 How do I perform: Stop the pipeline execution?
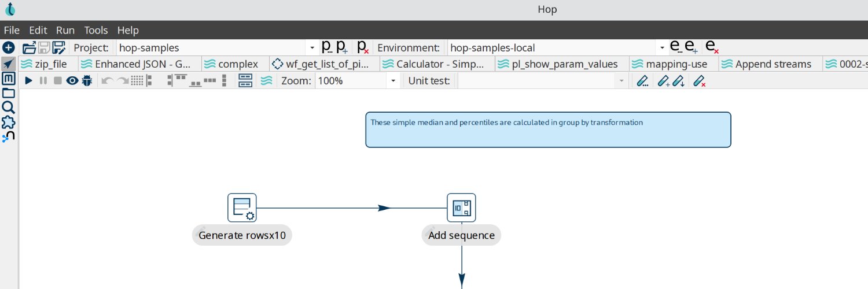click(x=58, y=81)
